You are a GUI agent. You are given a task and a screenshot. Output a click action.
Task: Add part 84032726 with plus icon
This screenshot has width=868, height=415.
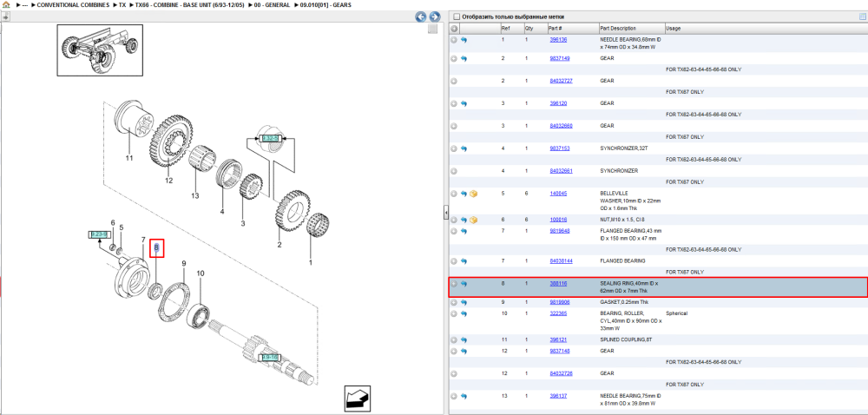[x=454, y=373]
